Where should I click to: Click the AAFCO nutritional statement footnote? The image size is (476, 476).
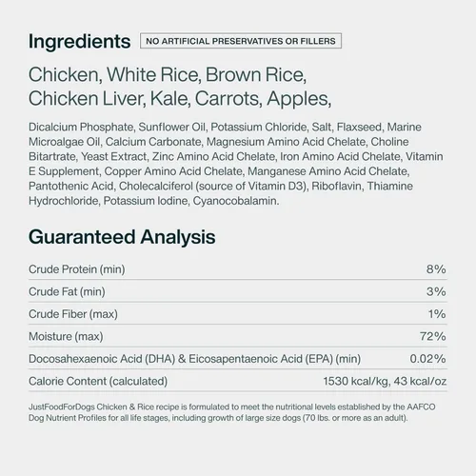232,412
